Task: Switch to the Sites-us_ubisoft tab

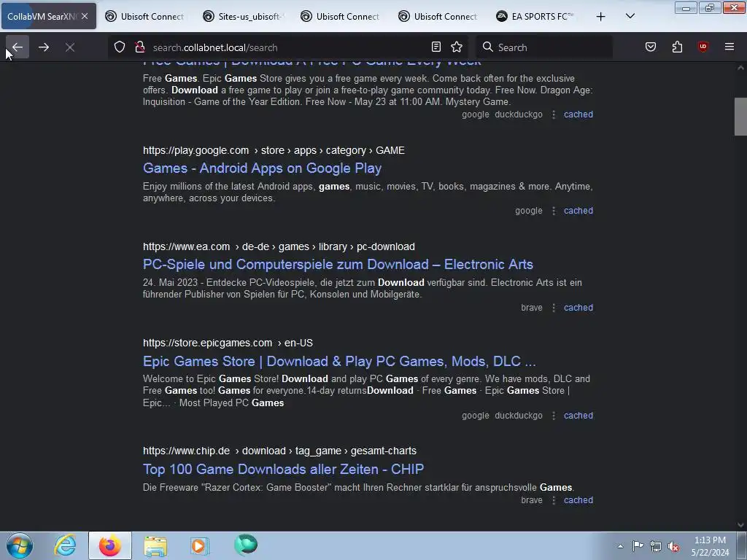Action: (x=243, y=16)
